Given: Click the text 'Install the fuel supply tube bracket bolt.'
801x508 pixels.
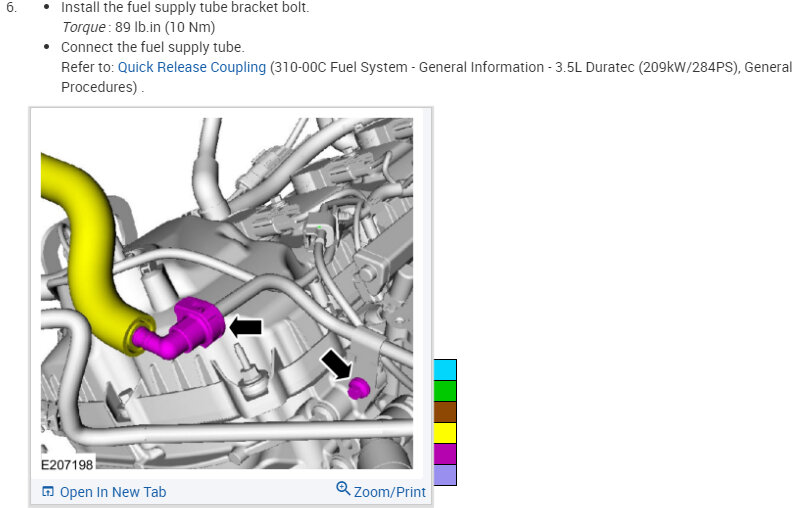Looking at the screenshot, I should pyautogui.click(x=185, y=7).
